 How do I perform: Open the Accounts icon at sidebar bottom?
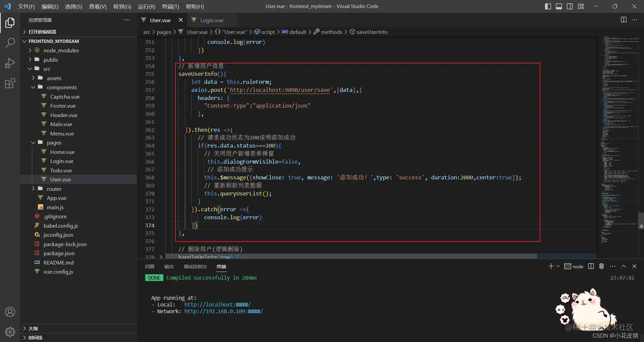coord(11,311)
